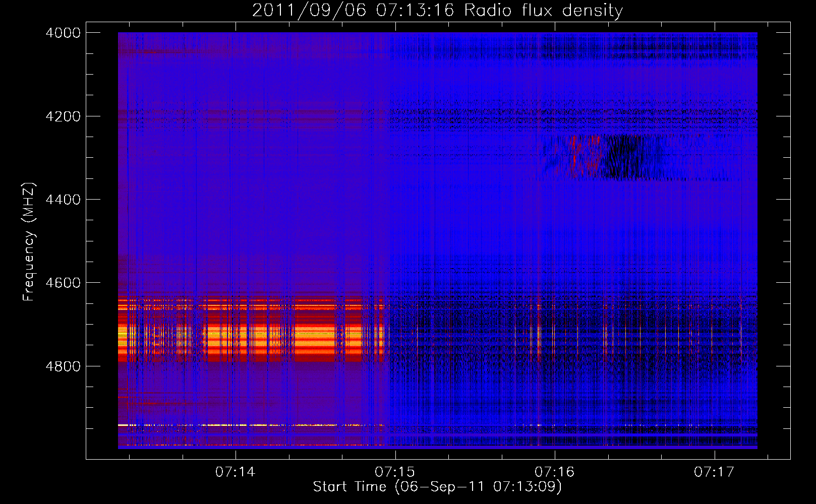Select the 4000 frequency axis label
Image resolution: width=816 pixels, height=504 pixels.
[x=63, y=33]
